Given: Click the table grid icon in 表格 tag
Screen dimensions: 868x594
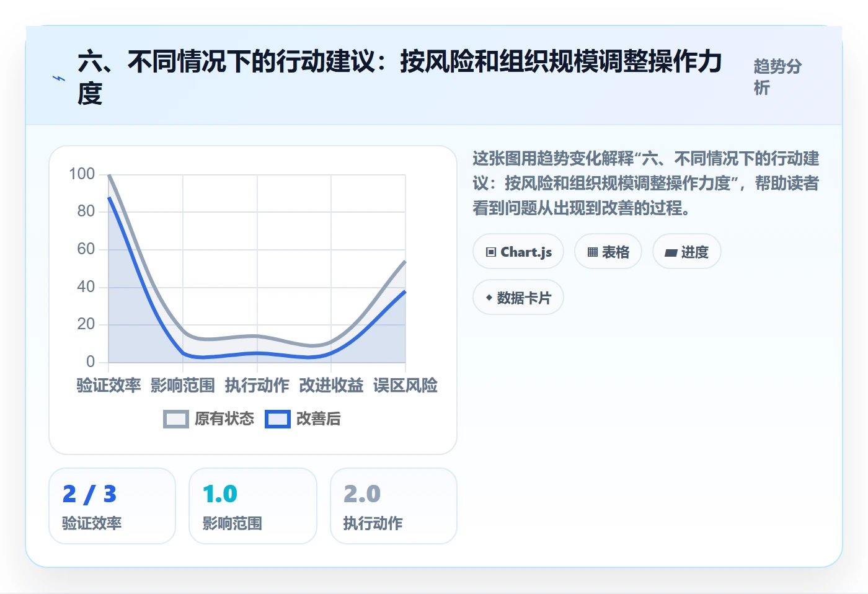Looking at the screenshot, I should [x=593, y=252].
